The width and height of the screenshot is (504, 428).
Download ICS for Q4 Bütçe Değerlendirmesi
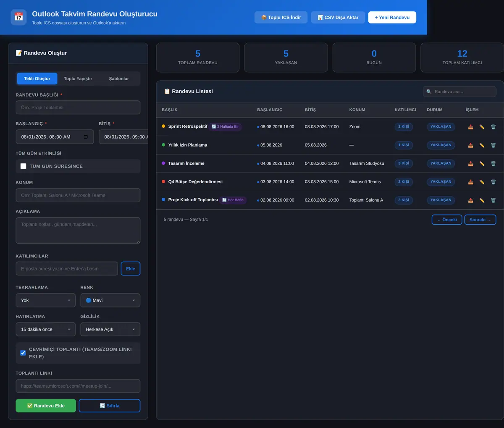click(470, 182)
